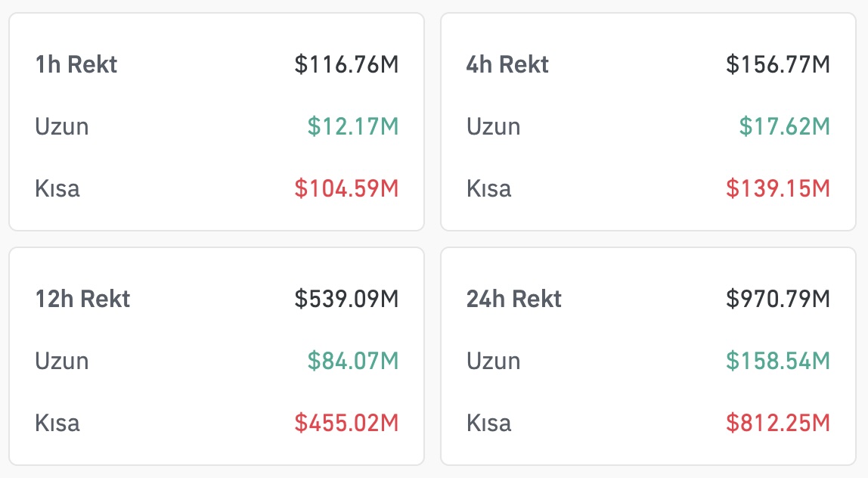Viewport: 868px width, 478px height.
Task: Click the 4h Rekt total $156.77M
Action: (x=778, y=64)
